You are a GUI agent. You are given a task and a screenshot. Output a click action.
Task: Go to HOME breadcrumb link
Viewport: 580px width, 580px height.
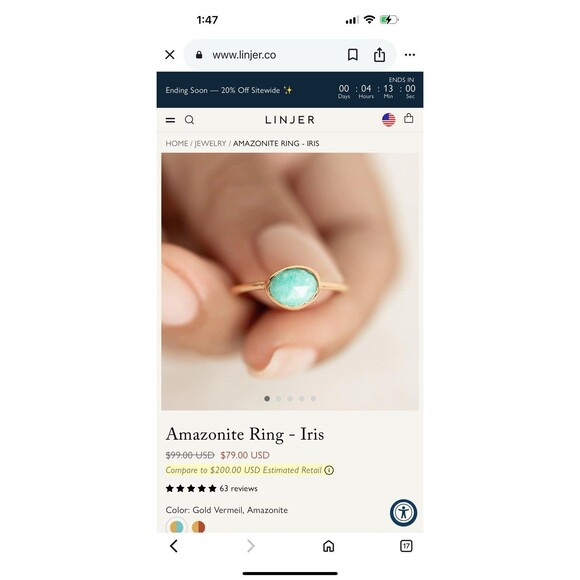point(176,143)
